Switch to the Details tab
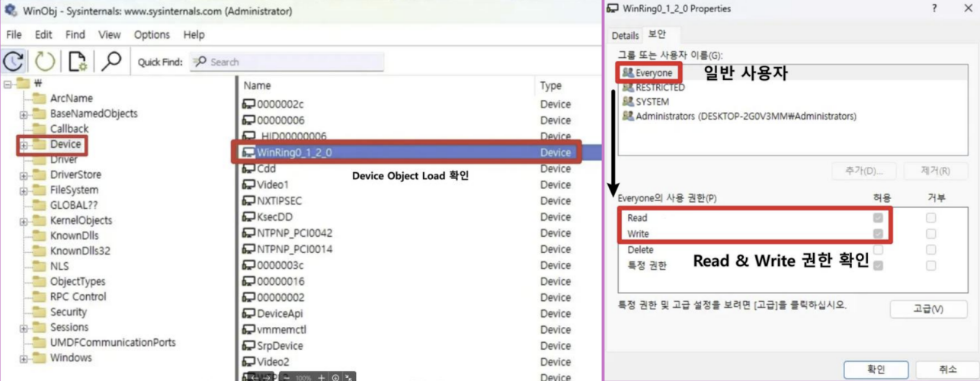Viewport: 980px width, 381px height. [625, 35]
